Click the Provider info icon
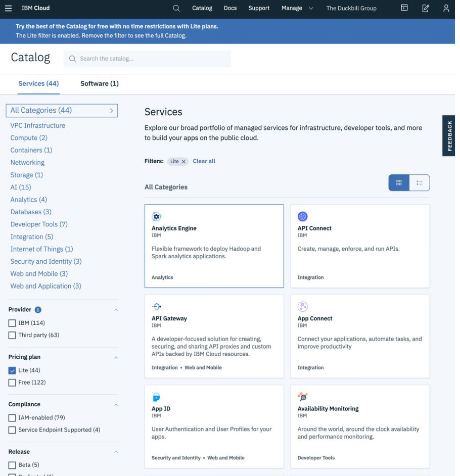Image resolution: width=460 pixels, height=476 pixels. point(38,310)
